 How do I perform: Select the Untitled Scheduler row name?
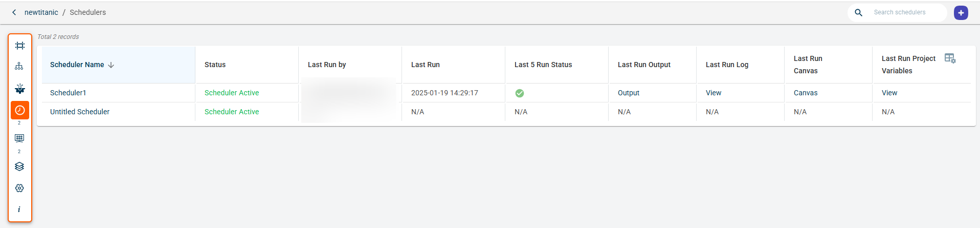(x=80, y=112)
